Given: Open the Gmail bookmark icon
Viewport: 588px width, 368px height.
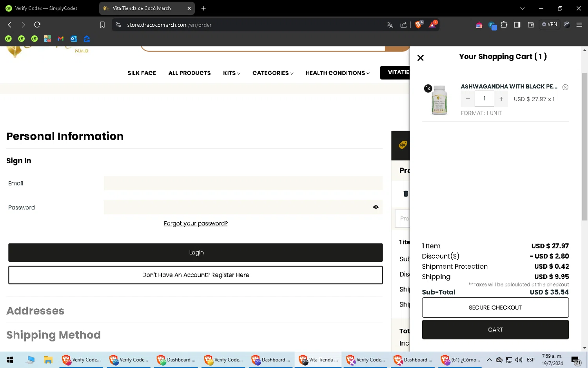Looking at the screenshot, I should pyautogui.click(x=60, y=38).
